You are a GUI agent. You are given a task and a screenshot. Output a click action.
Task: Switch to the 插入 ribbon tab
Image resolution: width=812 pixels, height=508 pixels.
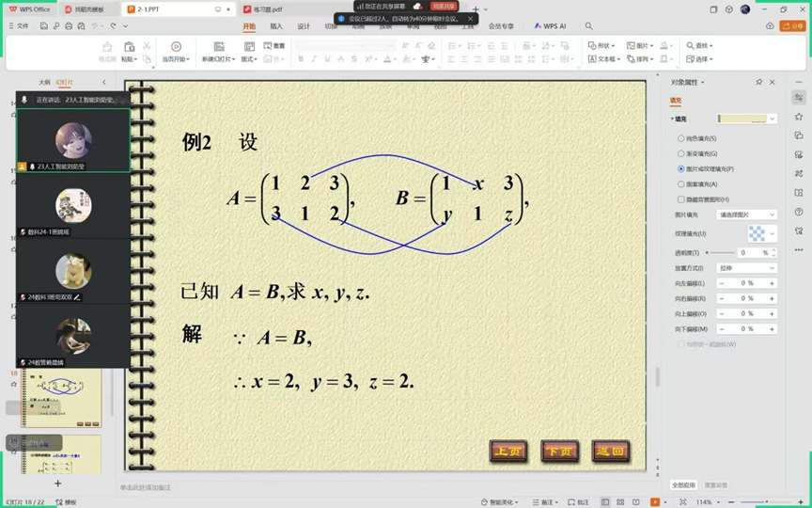click(x=276, y=26)
